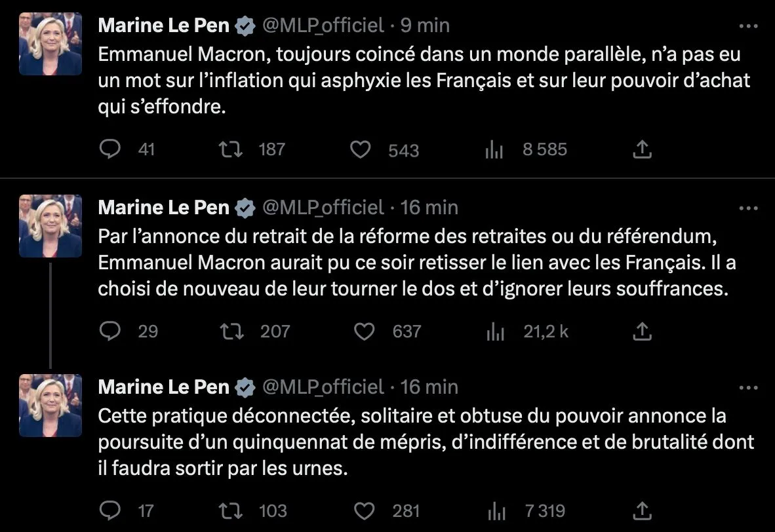Click the profile avatar on the first tweet
This screenshot has width=775, height=532.
[50, 45]
